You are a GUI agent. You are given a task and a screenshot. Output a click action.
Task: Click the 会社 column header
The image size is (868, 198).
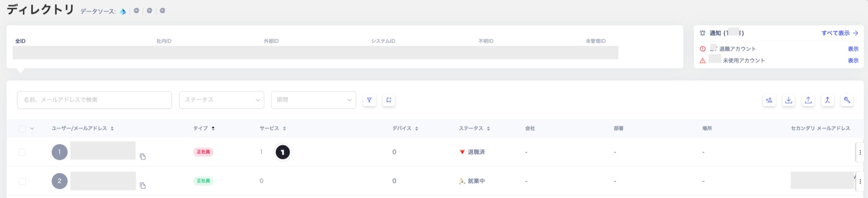coord(530,129)
